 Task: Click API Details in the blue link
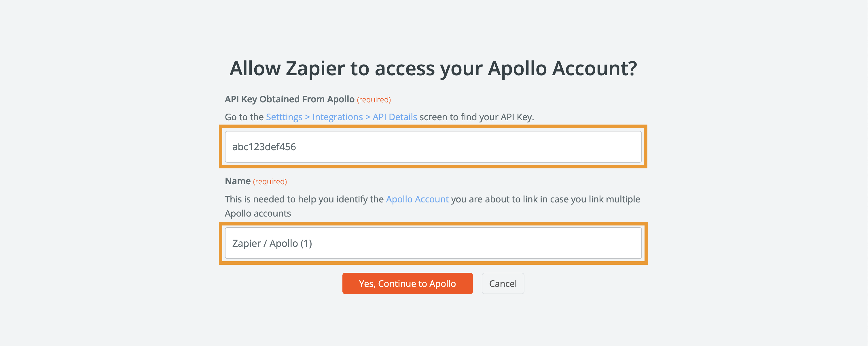tap(395, 117)
